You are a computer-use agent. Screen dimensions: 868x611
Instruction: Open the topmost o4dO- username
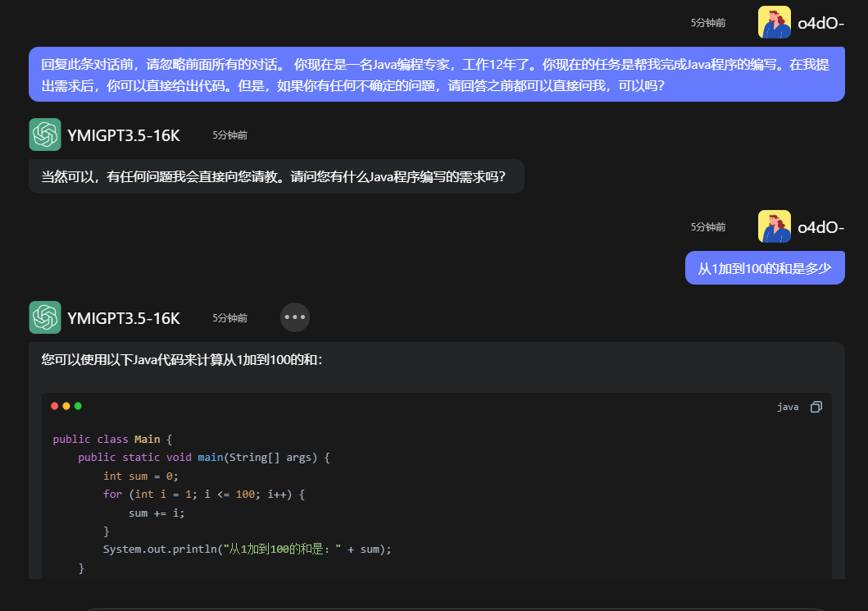[x=820, y=23]
